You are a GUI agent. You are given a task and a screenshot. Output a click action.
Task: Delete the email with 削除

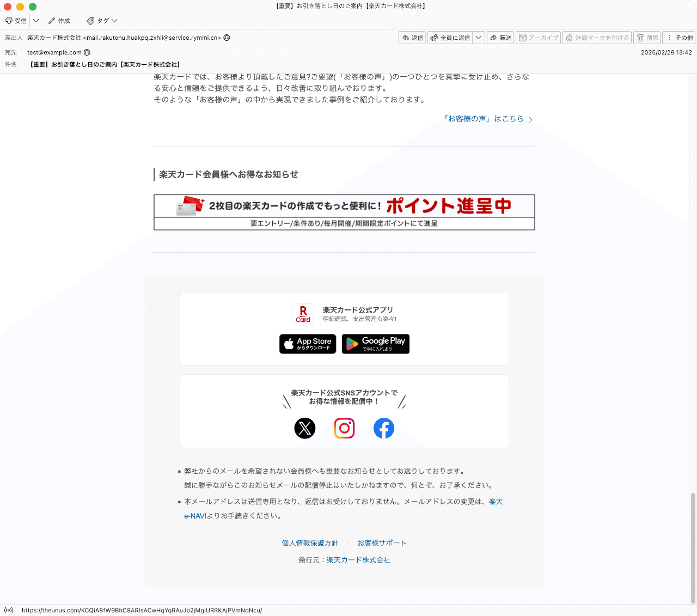[x=647, y=37]
